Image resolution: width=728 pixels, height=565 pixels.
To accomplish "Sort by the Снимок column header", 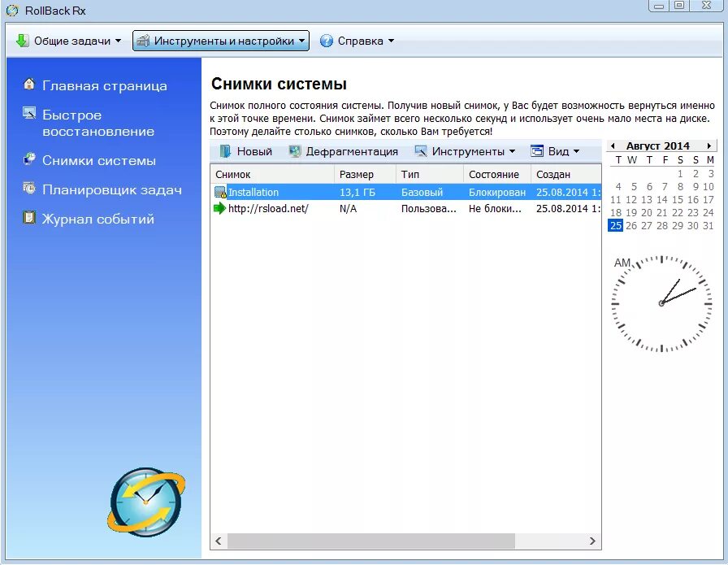I will 272,174.
